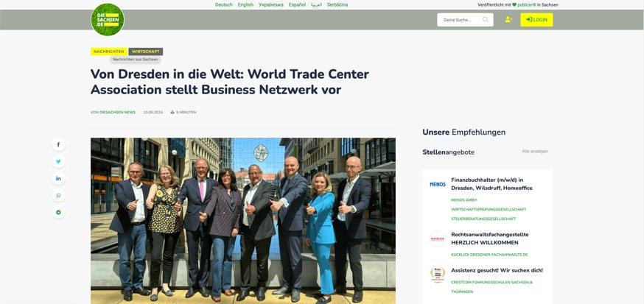Open Finanzbuchhalter job listing
Viewport: 644px width, 304px height.
491,184
